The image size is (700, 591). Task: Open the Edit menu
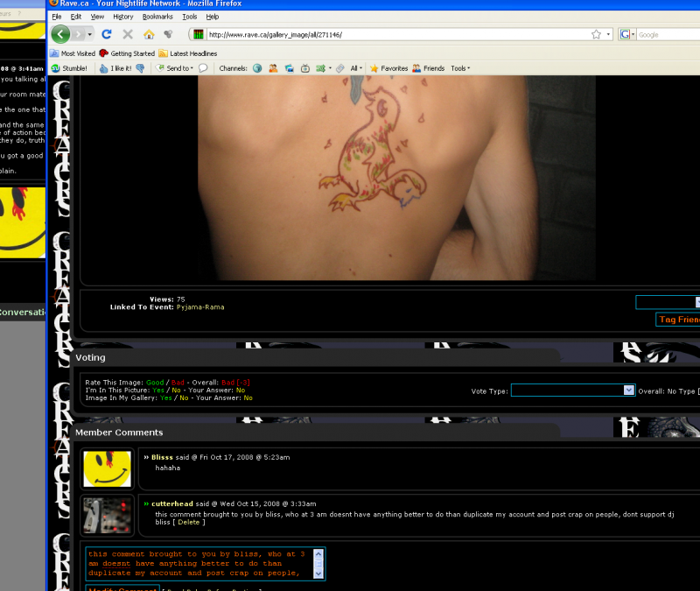tap(76, 17)
